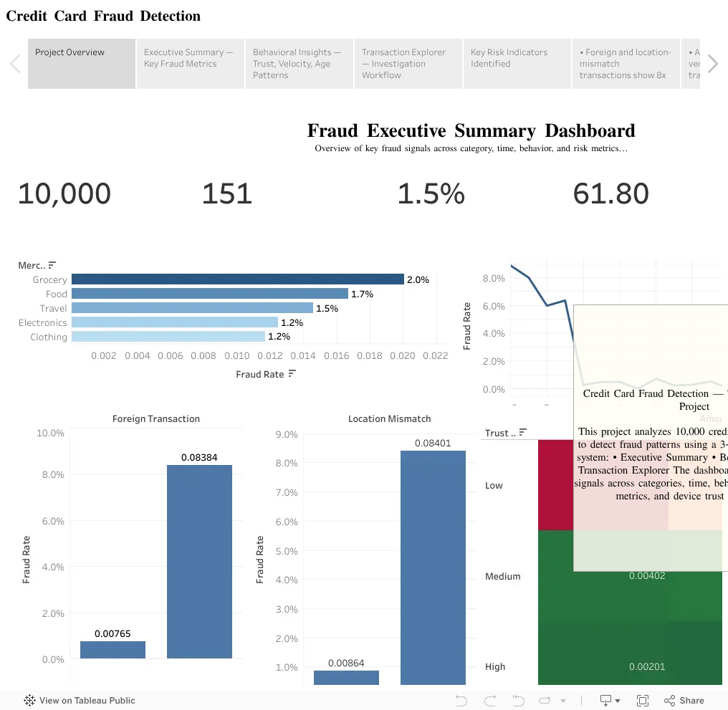728x710 pixels.
Task: Select the Project Overview story tab
Action: [82, 64]
